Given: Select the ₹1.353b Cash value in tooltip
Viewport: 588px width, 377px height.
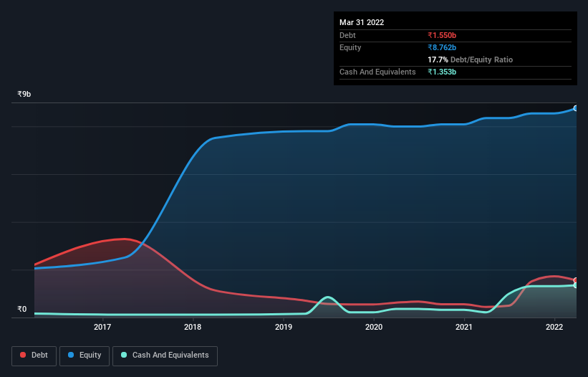Looking at the screenshot, I should 442,72.
